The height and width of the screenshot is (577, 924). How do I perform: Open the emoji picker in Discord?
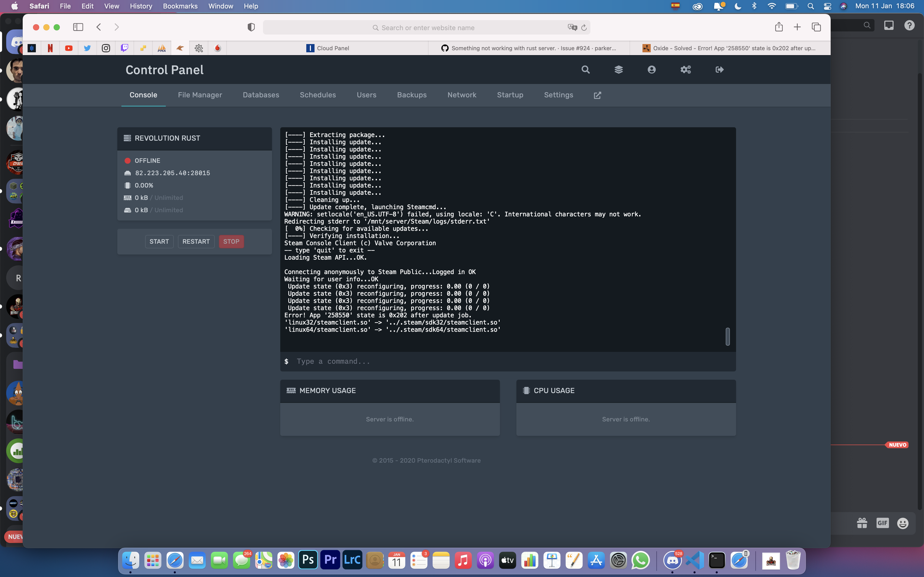(903, 523)
